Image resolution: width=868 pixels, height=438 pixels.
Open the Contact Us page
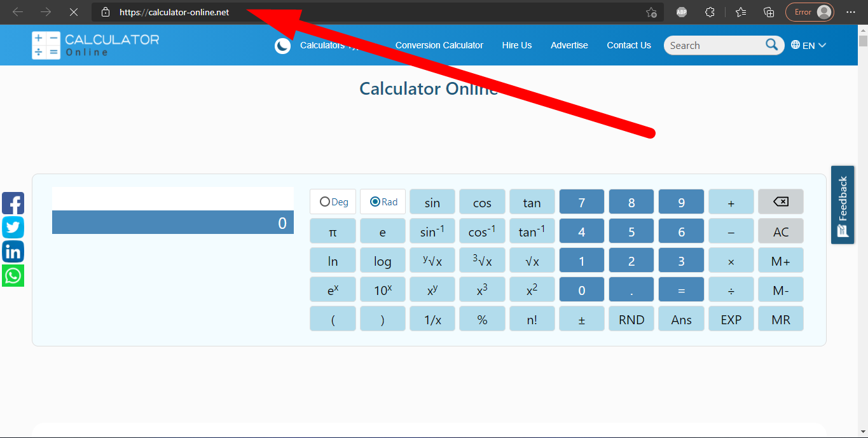click(x=628, y=45)
